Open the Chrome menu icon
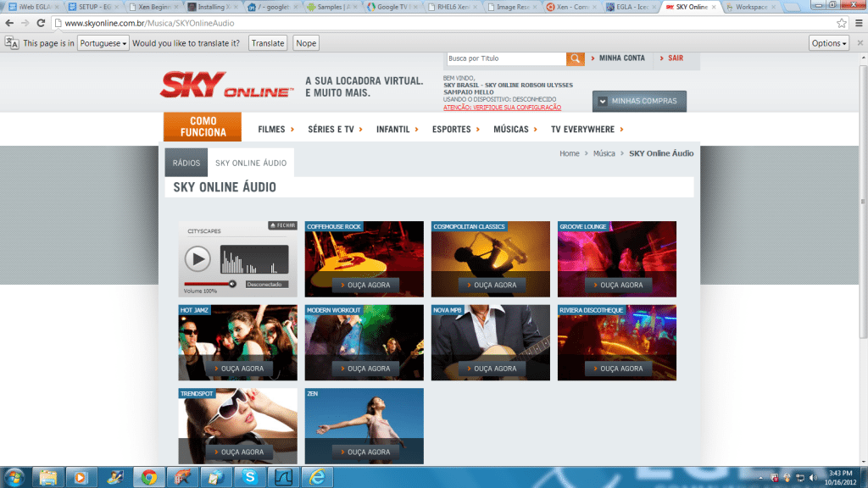This screenshot has width=868, height=488. tap(857, 24)
